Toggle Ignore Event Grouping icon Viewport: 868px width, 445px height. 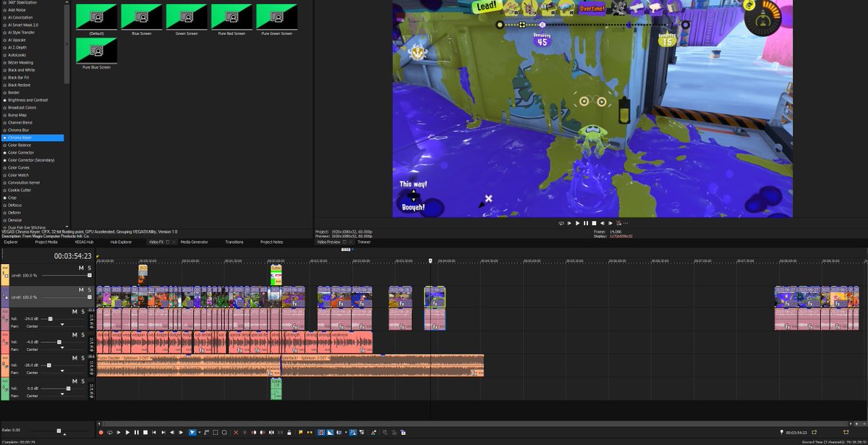[x=362, y=433]
